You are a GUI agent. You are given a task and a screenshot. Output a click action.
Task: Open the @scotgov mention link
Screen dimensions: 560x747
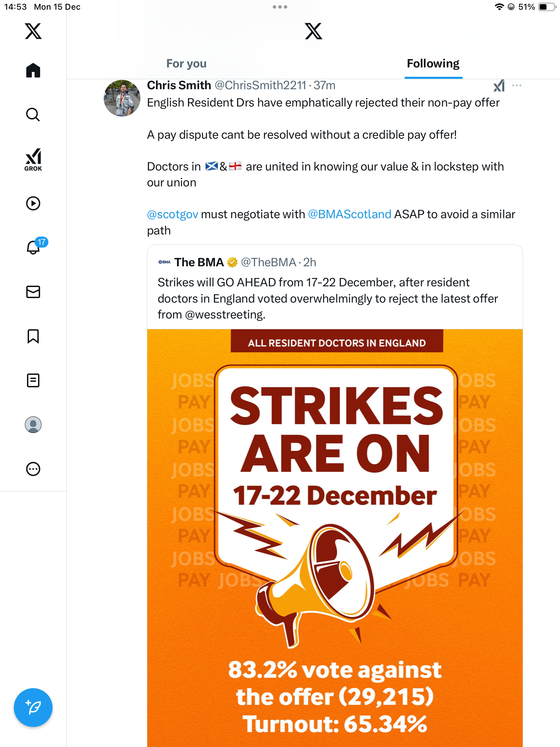pos(172,214)
